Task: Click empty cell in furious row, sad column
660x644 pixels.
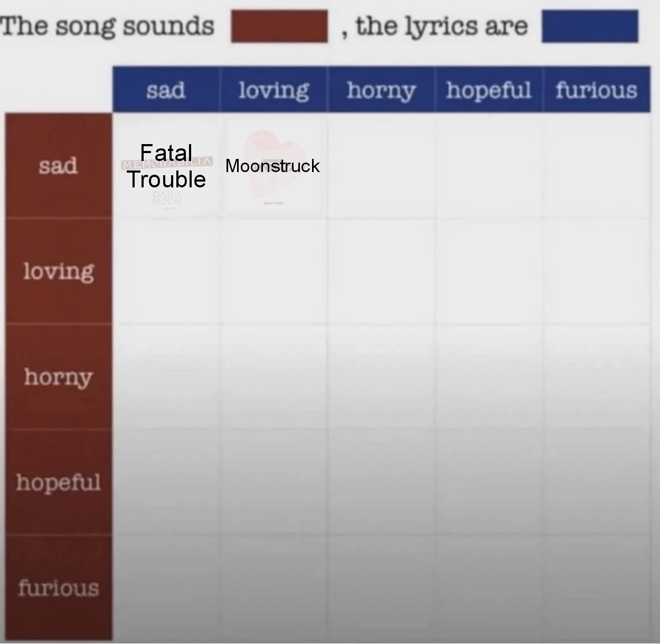Action: 166,588
